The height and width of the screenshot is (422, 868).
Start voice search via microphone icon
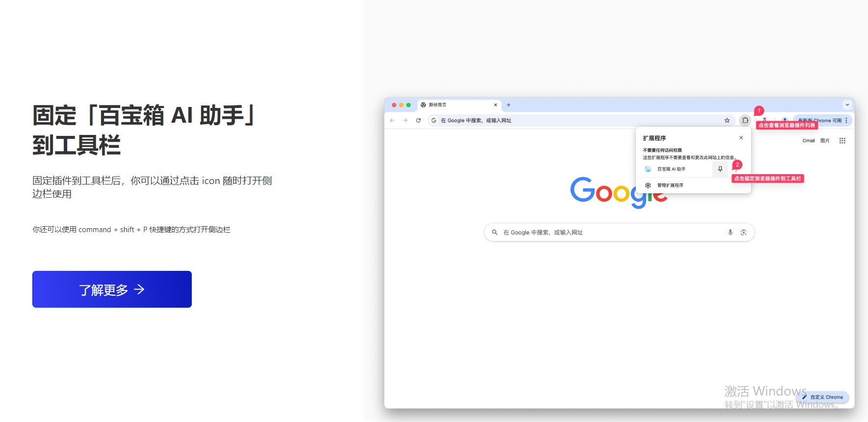point(730,233)
